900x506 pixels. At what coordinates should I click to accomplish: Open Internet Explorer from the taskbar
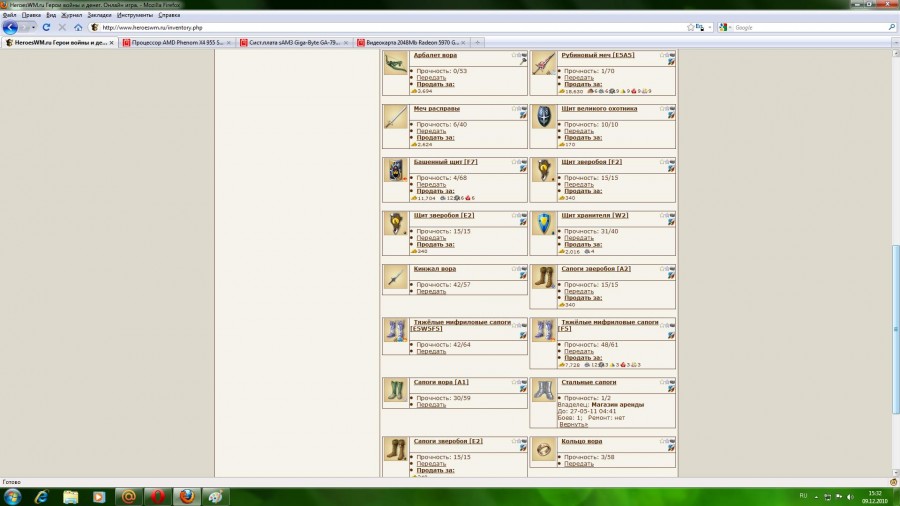coord(41,496)
